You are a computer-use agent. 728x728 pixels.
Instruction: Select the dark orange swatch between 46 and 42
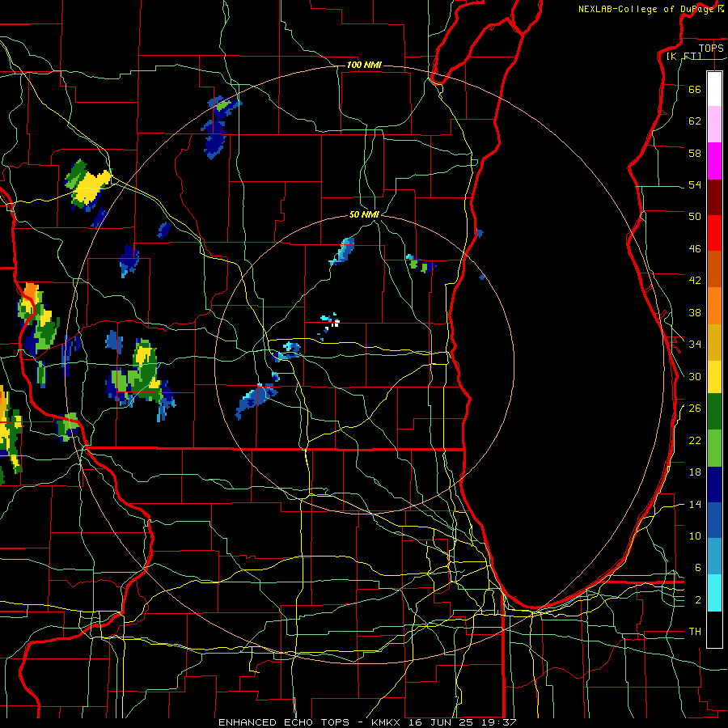[714, 269]
